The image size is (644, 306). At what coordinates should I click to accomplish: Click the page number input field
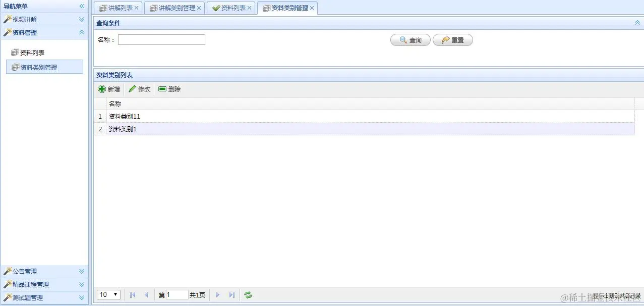tap(177, 295)
